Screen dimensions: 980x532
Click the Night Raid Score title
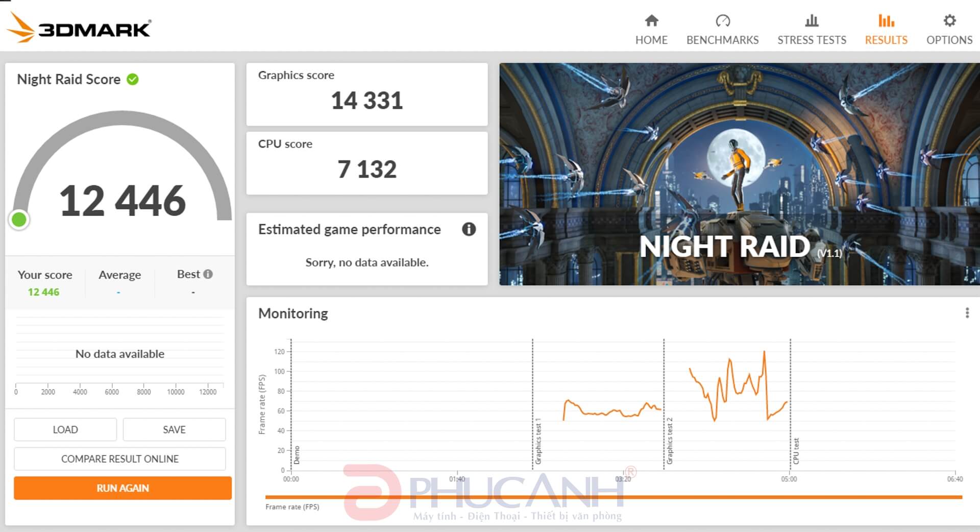coord(68,79)
